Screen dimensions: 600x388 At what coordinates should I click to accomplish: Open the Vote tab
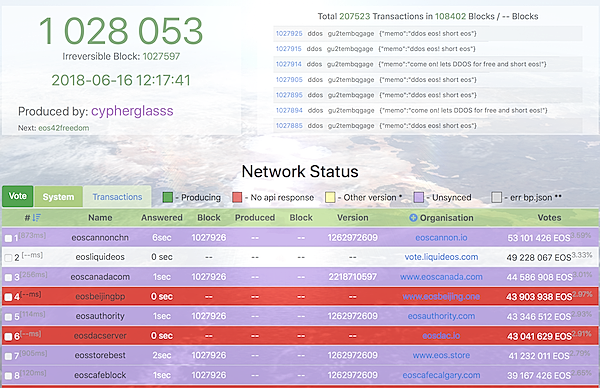point(18,196)
